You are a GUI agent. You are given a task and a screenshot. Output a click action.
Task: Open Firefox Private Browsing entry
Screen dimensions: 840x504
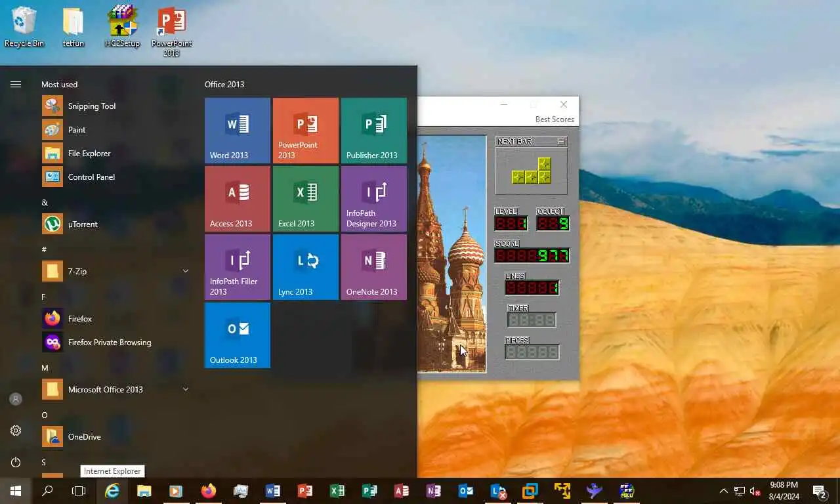[x=115, y=342]
